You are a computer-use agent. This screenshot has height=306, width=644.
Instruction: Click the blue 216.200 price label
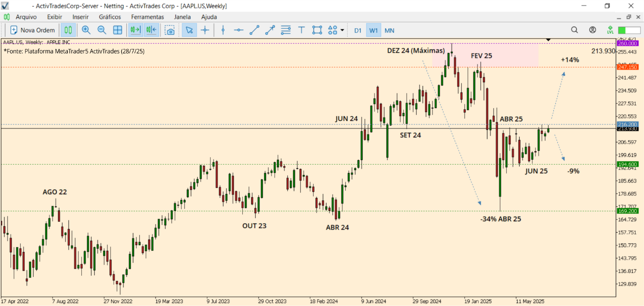point(627,124)
